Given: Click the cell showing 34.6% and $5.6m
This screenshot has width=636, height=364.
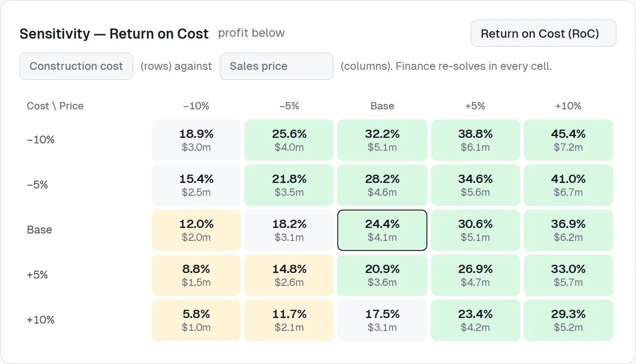Looking at the screenshot, I should [475, 185].
